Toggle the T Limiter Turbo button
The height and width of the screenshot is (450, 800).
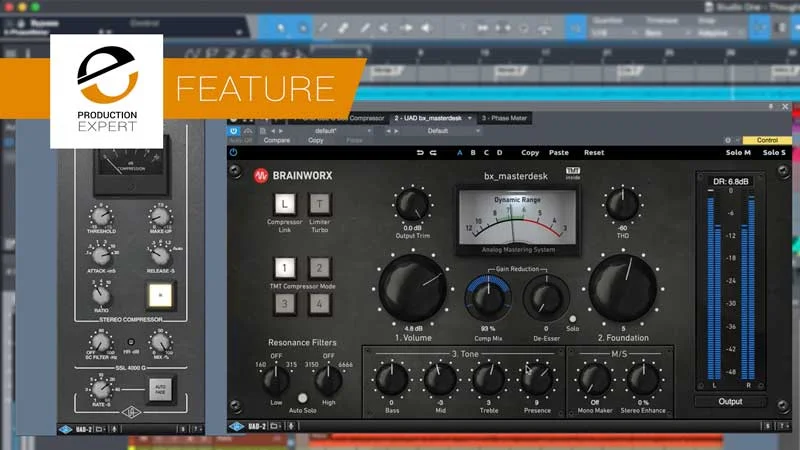[x=319, y=204]
